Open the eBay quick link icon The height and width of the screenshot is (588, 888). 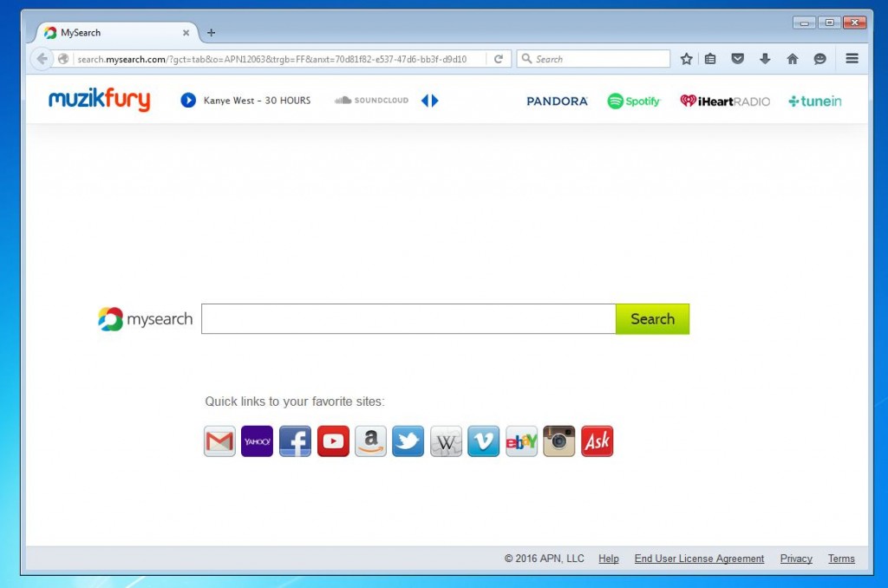pyautogui.click(x=521, y=441)
